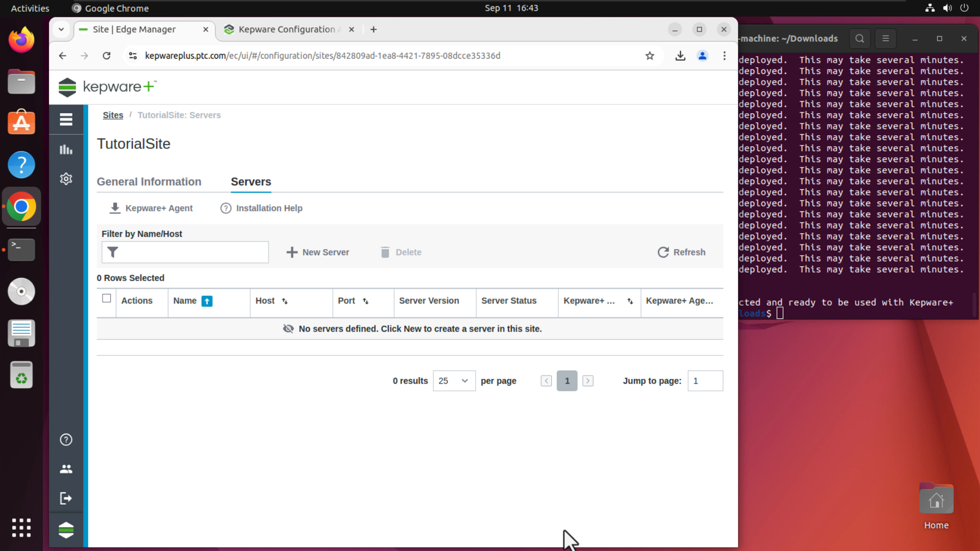Open Terminal from the dock
This screenshot has height=551, width=980.
click(x=21, y=250)
